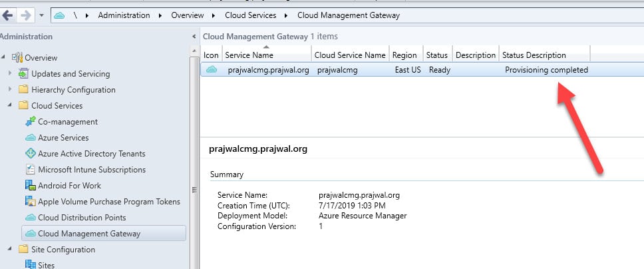Select the Sites tree item
This screenshot has width=644, height=269.
pos(46,265)
